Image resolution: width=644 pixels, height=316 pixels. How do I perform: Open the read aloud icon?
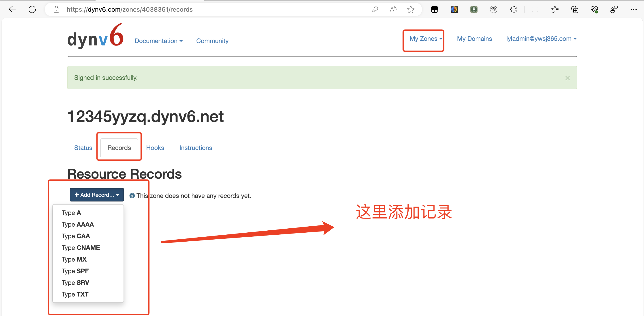pyautogui.click(x=393, y=9)
